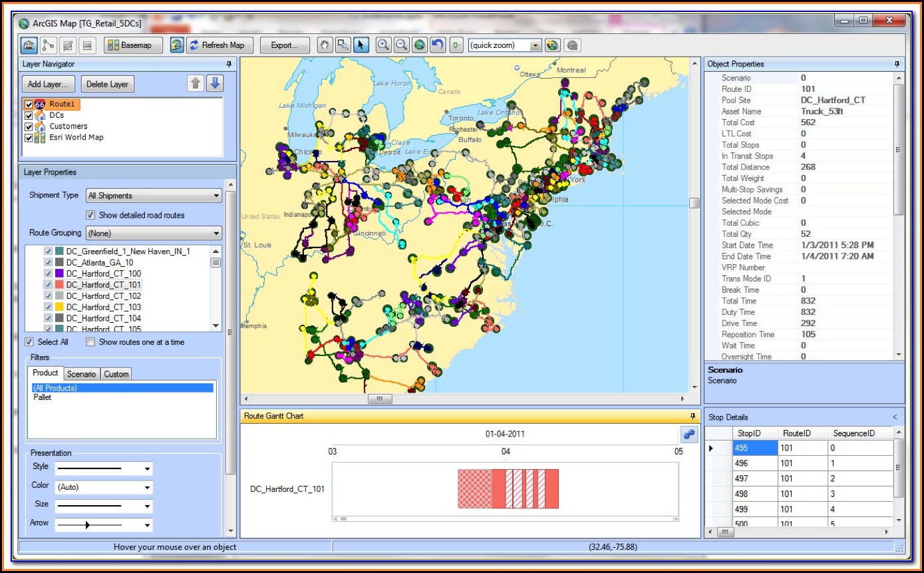Switch to the Custom filter tab
The image size is (924, 573).
coord(116,374)
